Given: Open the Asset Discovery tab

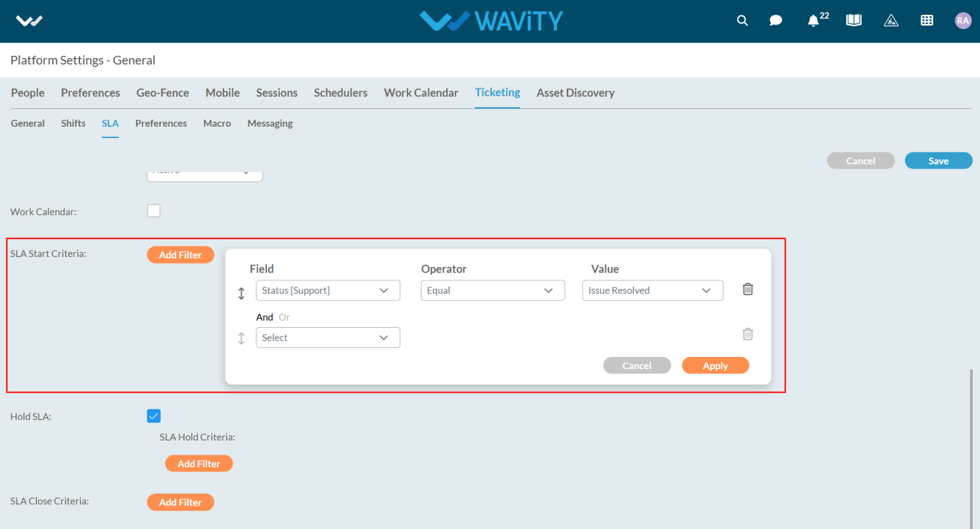Looking at the screenshot, I should [x=575, y=93].
